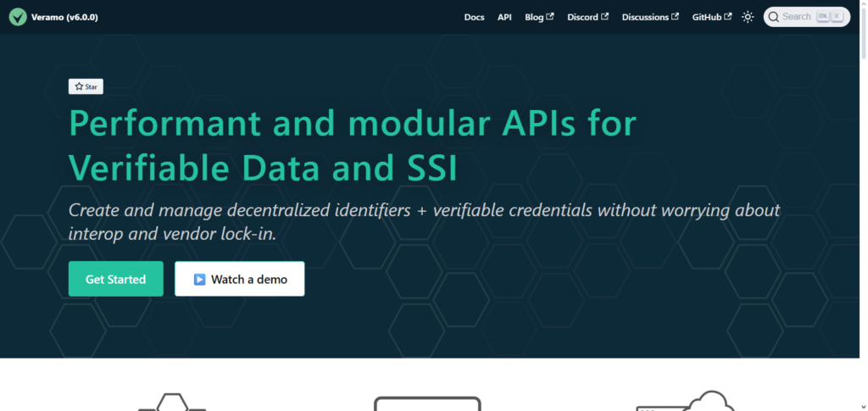Screen dimensions: 868x411
Task: Toggle dark/light mode sun icon
Action: tap(748, 17)
